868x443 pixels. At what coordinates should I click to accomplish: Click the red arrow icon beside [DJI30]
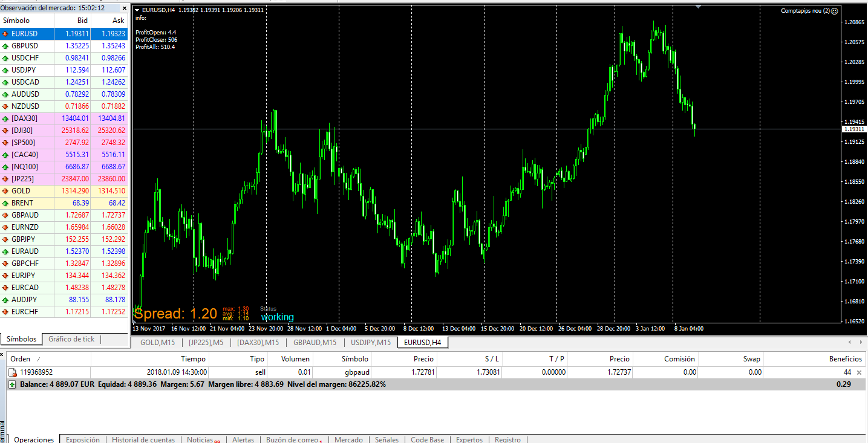pos(5,131)
